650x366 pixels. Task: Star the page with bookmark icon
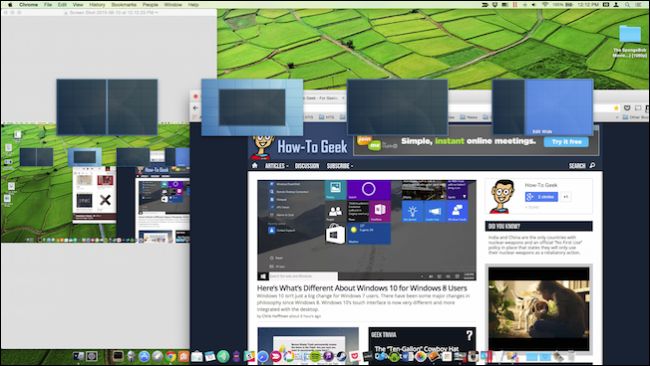(616, 108)
